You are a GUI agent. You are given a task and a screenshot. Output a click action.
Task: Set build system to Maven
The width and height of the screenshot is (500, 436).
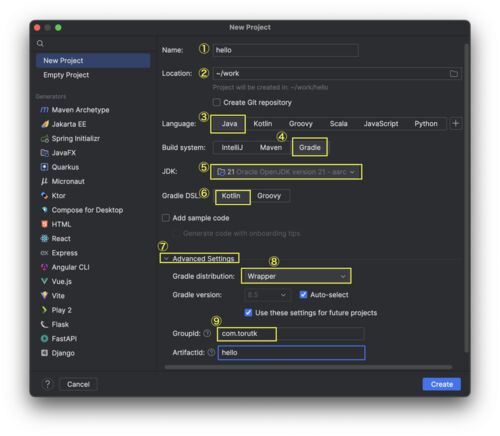click(x=271, y=147)
